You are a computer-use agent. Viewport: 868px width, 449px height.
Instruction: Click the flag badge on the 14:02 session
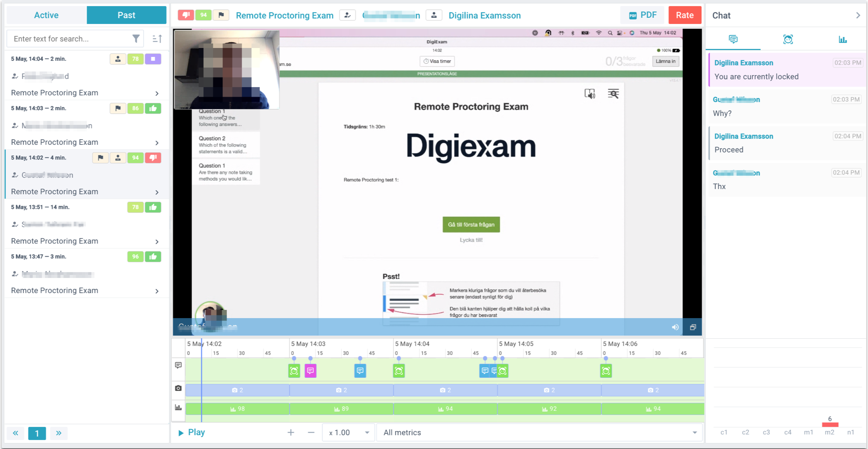coord(101,158)
